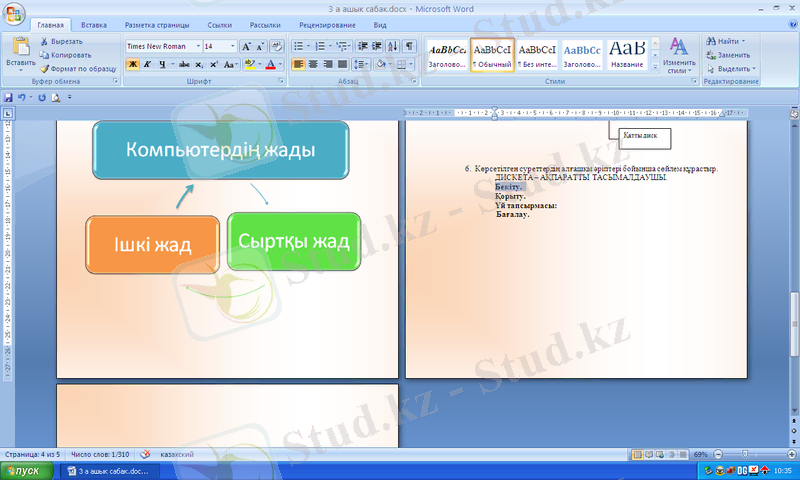Screen dimensions: 800x480
Task: Click the Format Painter (Формат по образцу) button
Action: [x=44, y=69]
